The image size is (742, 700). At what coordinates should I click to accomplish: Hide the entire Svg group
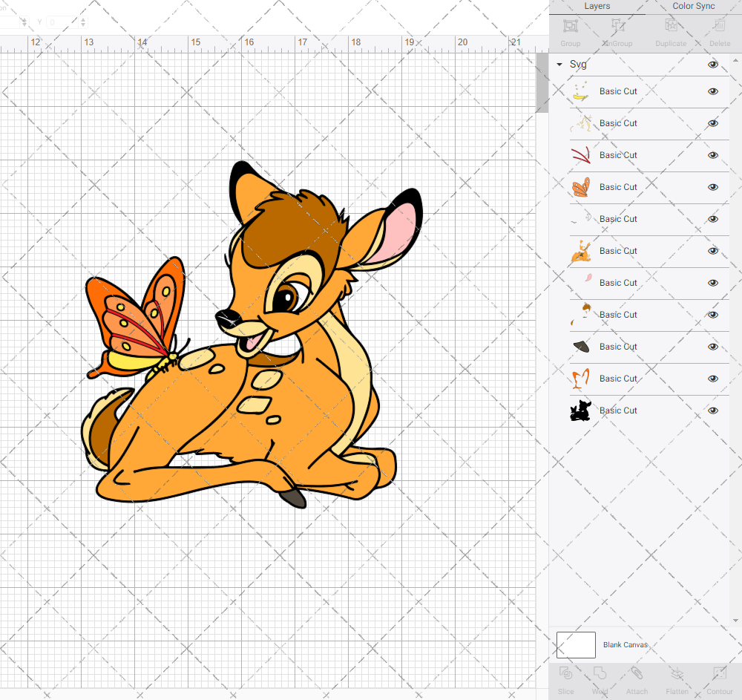[x=713, y=65]
